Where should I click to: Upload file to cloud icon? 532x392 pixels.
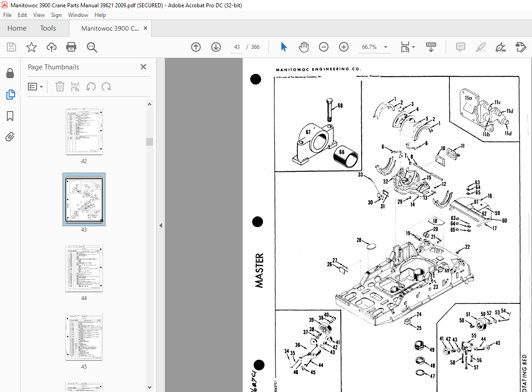[51, 47]
